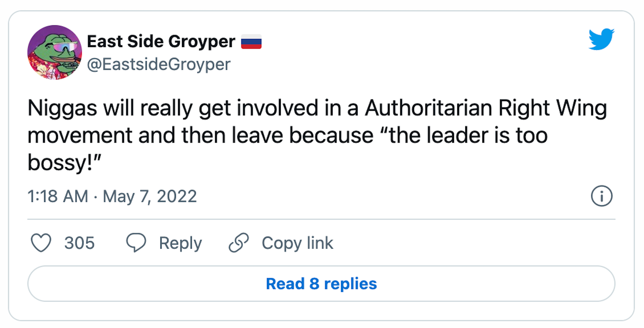Screen dimensions: 644x328
Task: Click the words "then leave because"
Action: click(x=277, y=135)
